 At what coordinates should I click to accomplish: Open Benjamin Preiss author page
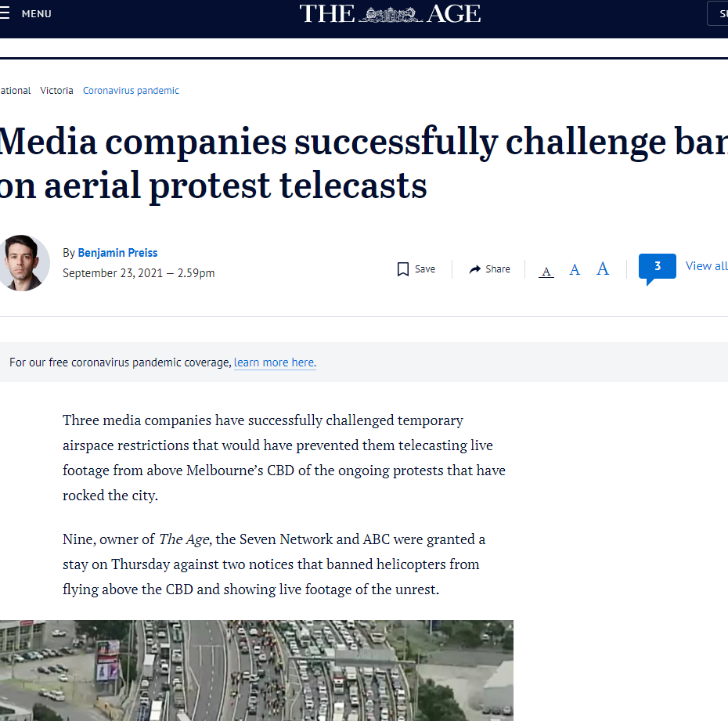pyautogui.click(x=117, y=253)
